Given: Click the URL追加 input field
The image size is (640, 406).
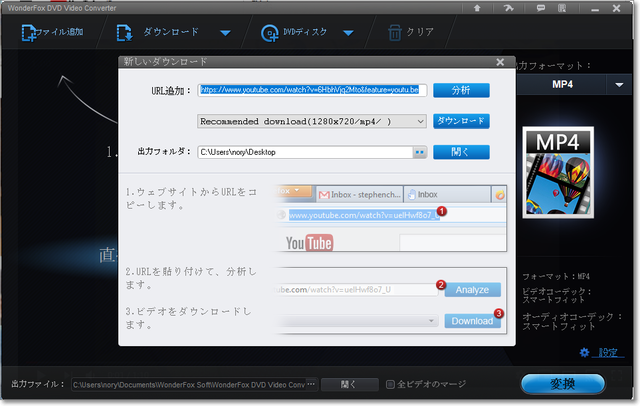Looking at the screenshot, I should [x=312, y=90].
